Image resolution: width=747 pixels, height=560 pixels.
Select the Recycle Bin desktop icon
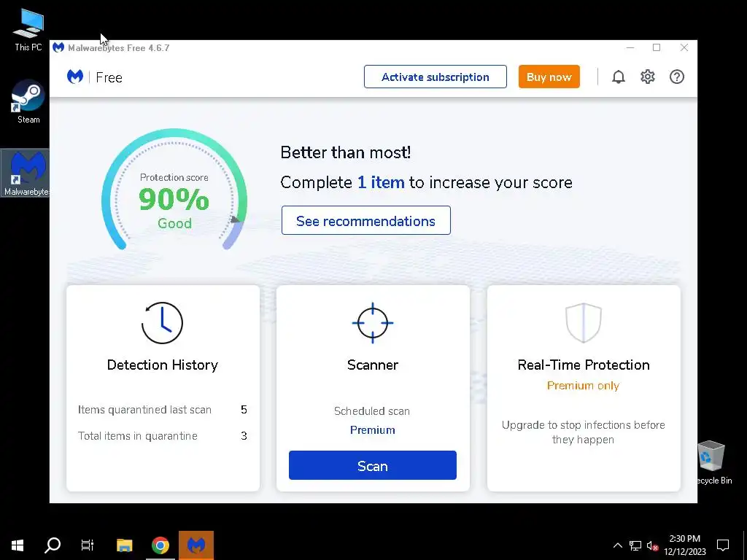pos(713,463)
